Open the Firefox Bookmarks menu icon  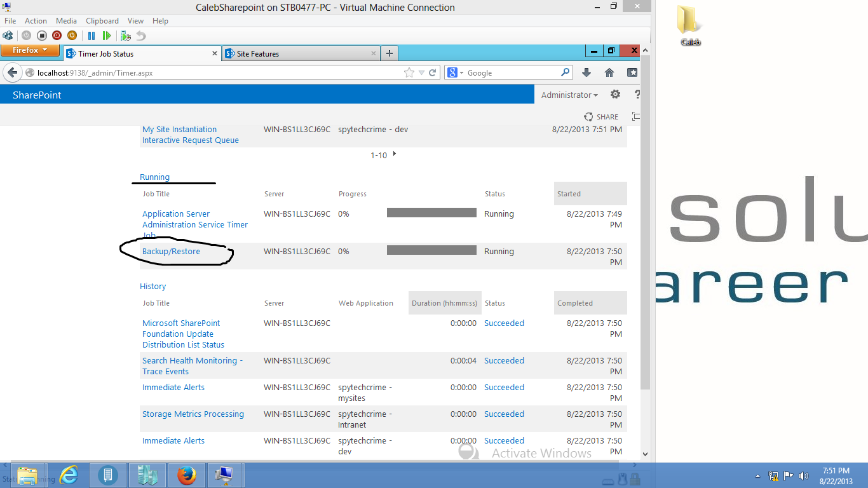point(632,72)
